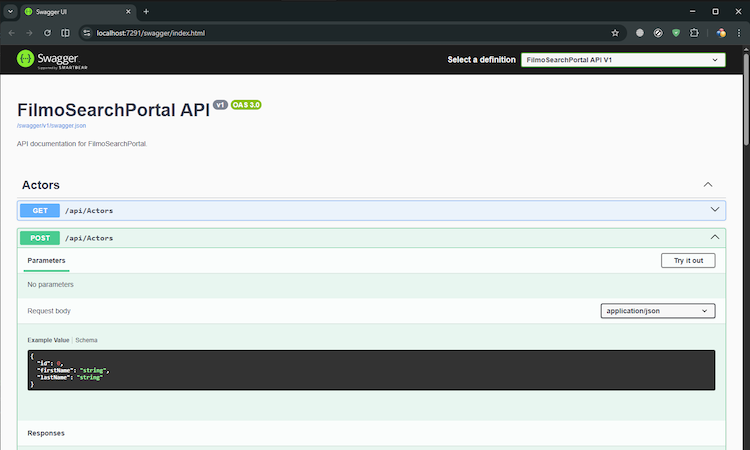Maximize the browser window
Image resolution: width=750 pixels, height=450 pixels.
(x=716, y=11)
